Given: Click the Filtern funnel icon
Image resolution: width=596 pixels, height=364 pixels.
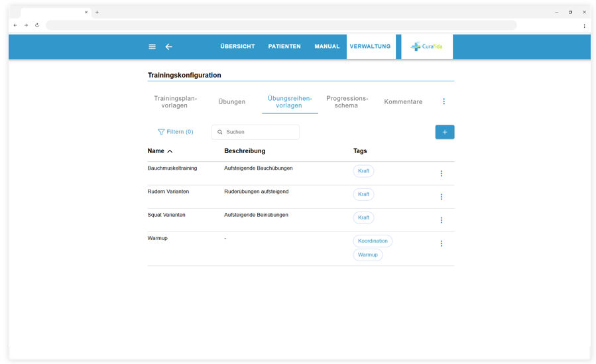Looking at the screenshot, I should 161,132.
